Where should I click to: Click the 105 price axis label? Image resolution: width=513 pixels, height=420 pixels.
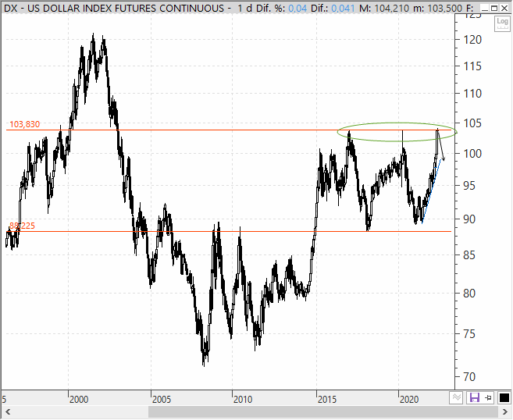click(x=472, y=123)
